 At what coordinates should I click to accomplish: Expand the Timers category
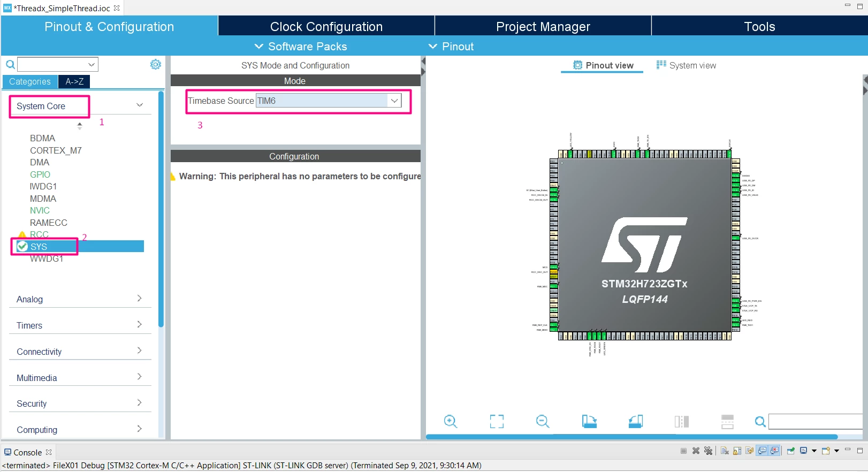tap(80, 325)
